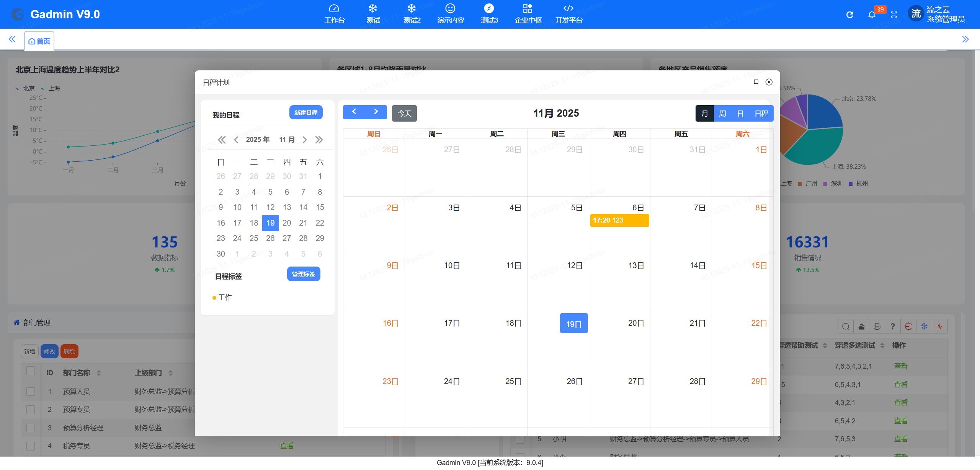Click the print icon in table toolbar
Image resolution: width=980 pixels, height=470 pixels.
pyautogui.click(x=877, y=326)
